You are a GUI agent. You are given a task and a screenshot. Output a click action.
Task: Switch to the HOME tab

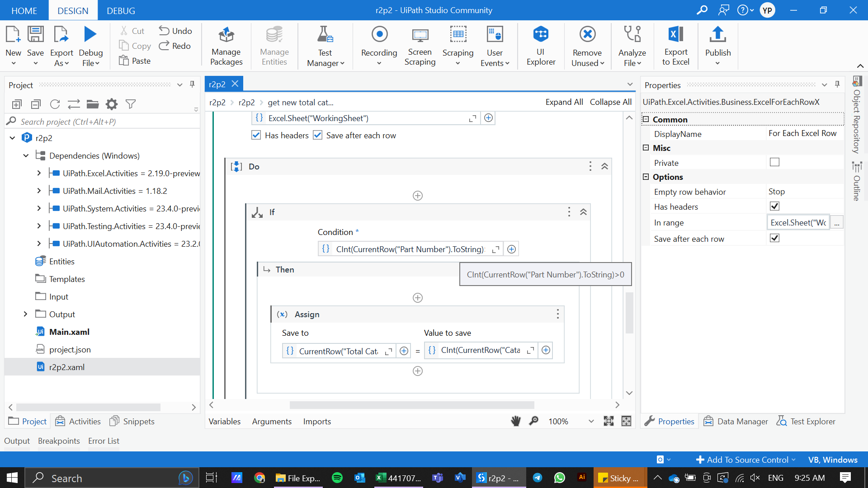[24, 10]
